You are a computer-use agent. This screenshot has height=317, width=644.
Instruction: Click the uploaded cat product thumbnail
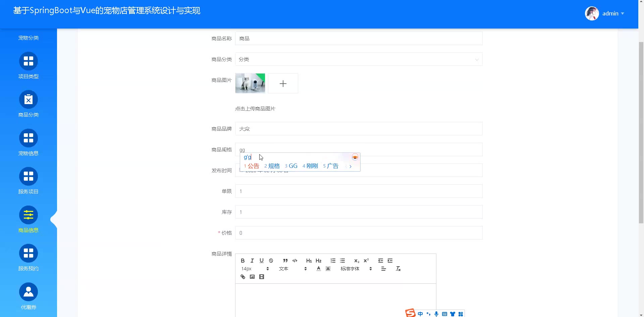[250, 83]
